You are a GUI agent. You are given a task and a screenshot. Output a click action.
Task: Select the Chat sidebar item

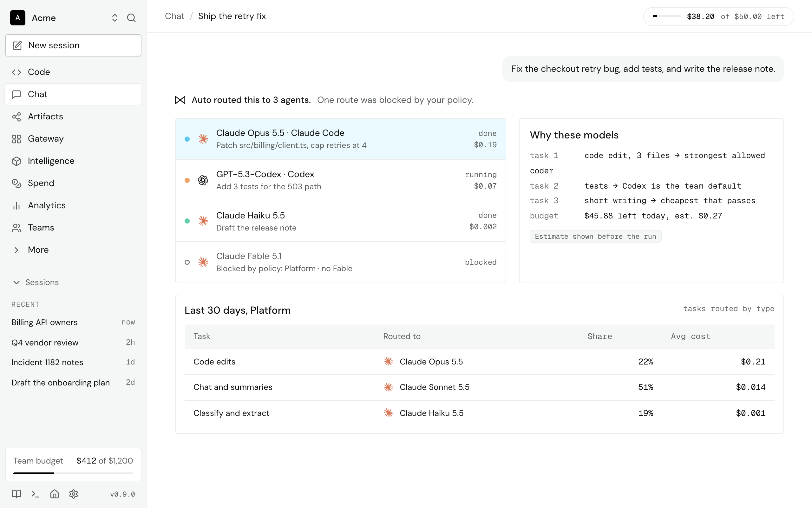(73, 94)
